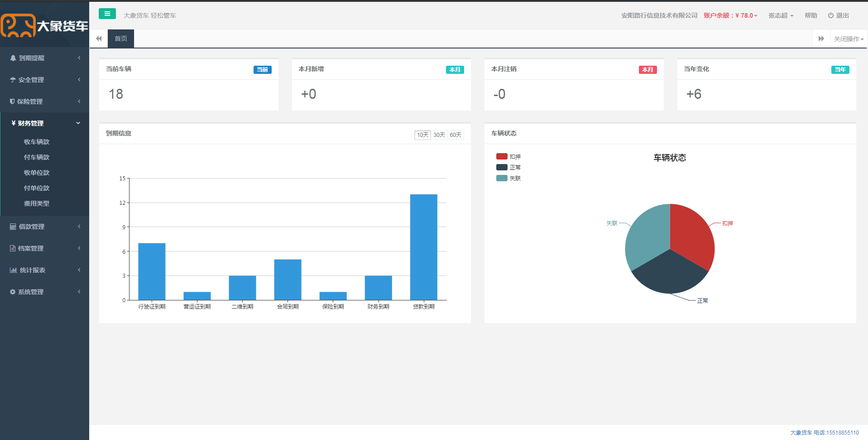Switch expiry chart to 30天
Viewport: 868px width, 440px height.
pos(439,135)
